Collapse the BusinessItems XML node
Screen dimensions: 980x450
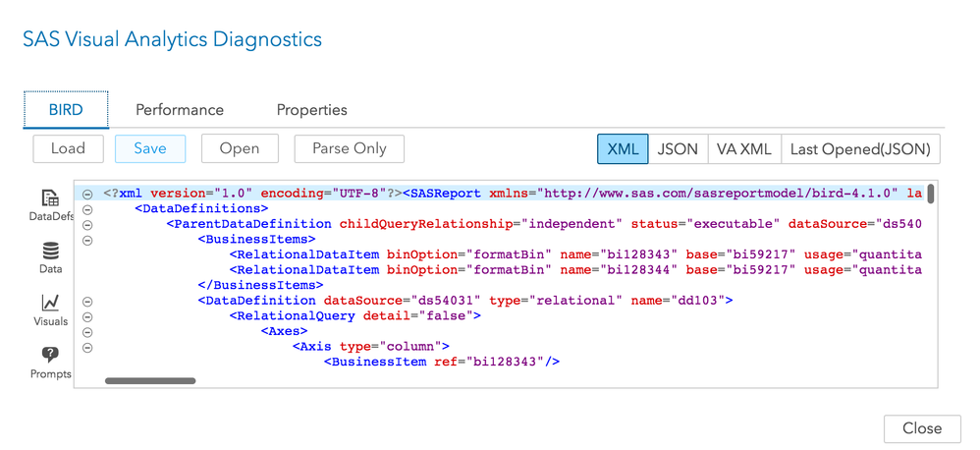click(87, 240)
